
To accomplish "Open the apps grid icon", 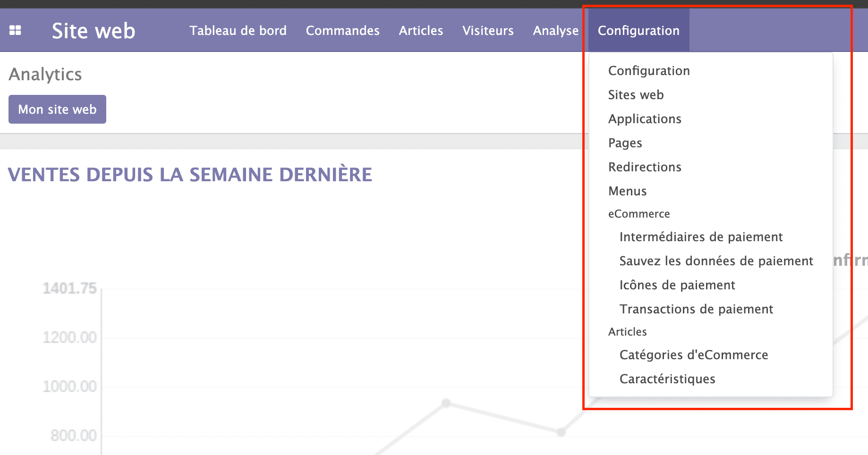I will coord(16,30).
